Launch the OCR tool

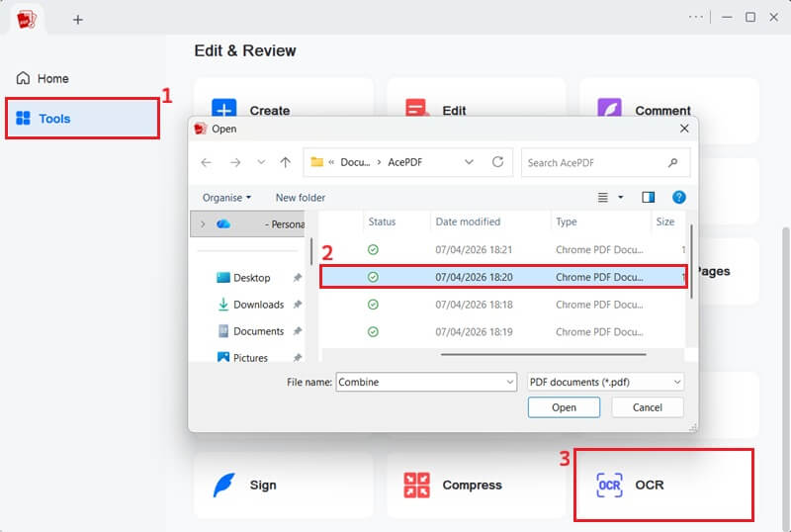[663, 486]
